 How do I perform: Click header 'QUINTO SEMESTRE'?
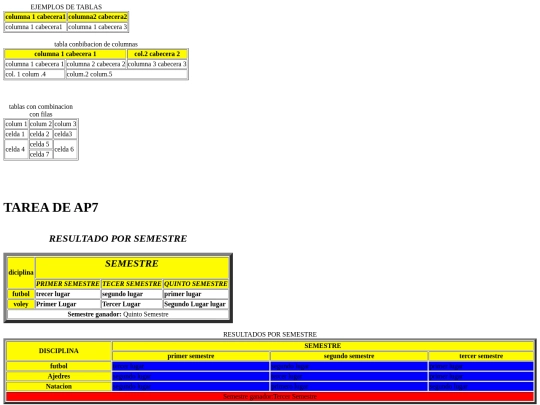point(196,284)
